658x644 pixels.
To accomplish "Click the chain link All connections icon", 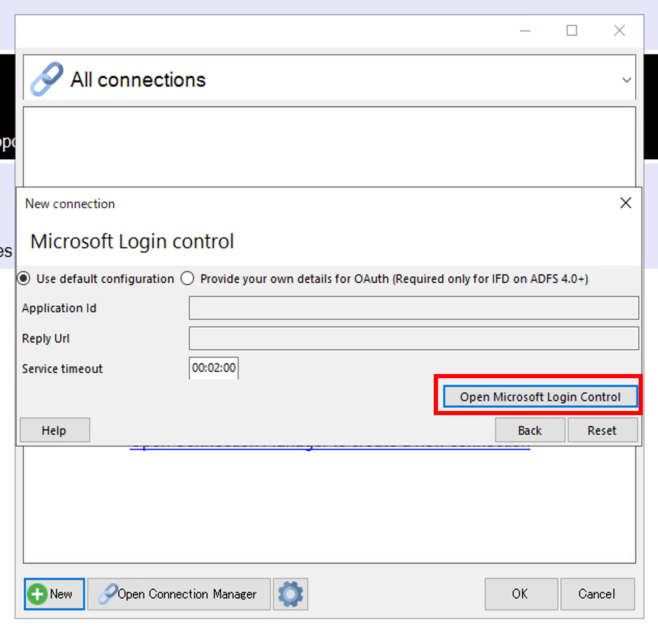I will click(x=46, y=79).
